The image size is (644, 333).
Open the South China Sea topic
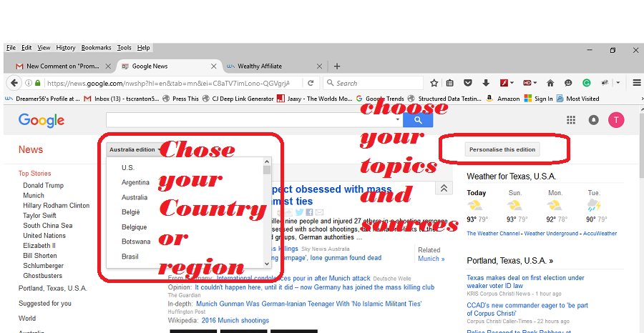point(48,226)
